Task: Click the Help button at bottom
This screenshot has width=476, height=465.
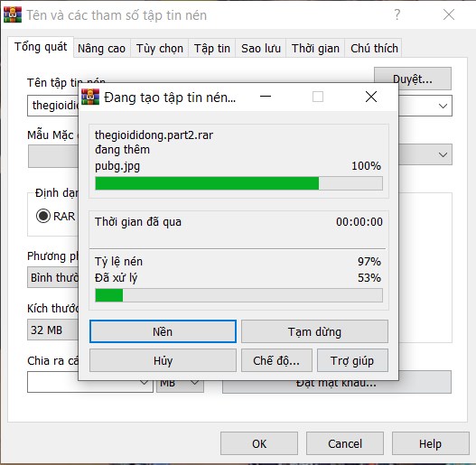Action: (431, 443)
